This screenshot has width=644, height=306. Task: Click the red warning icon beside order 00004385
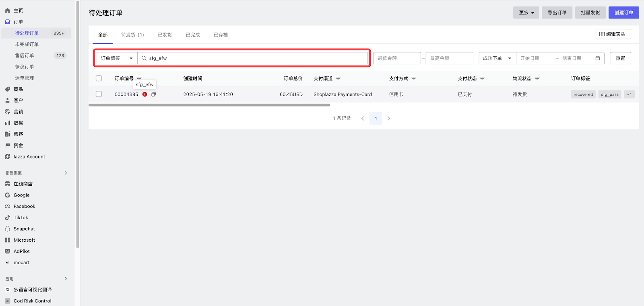pos(145,94)
